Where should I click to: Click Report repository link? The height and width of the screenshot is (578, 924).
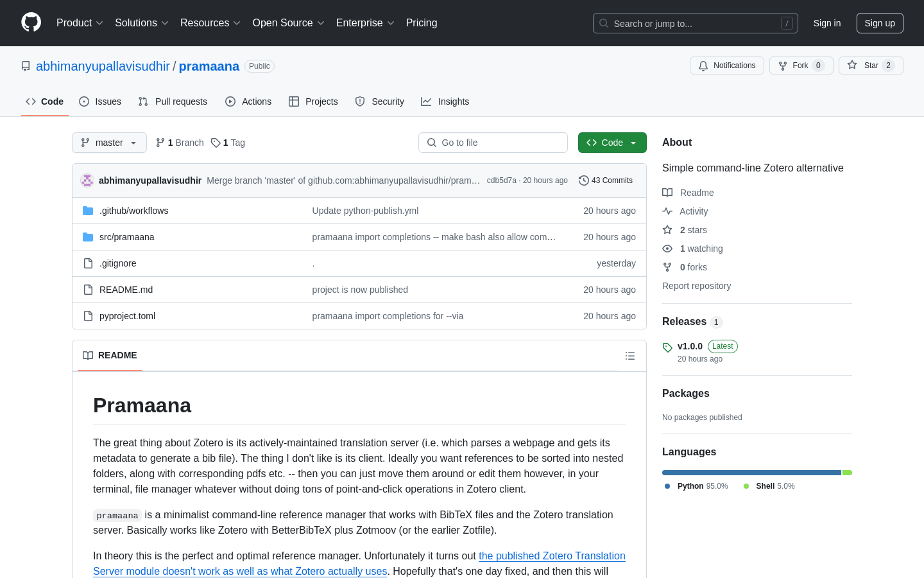point(696,286)
